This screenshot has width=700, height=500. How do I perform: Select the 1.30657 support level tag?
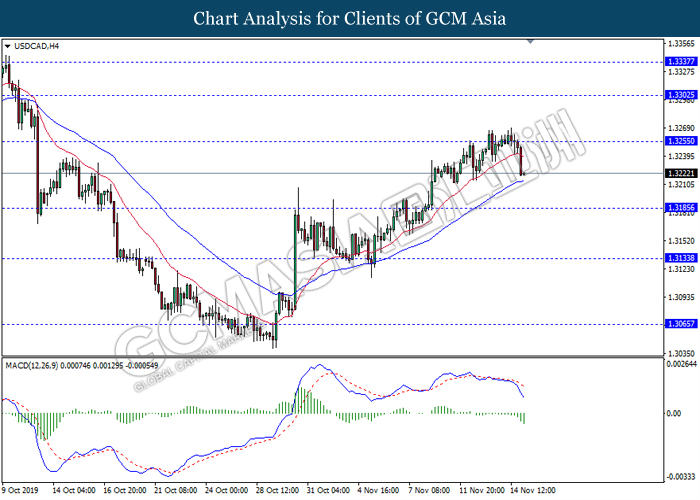680,324
